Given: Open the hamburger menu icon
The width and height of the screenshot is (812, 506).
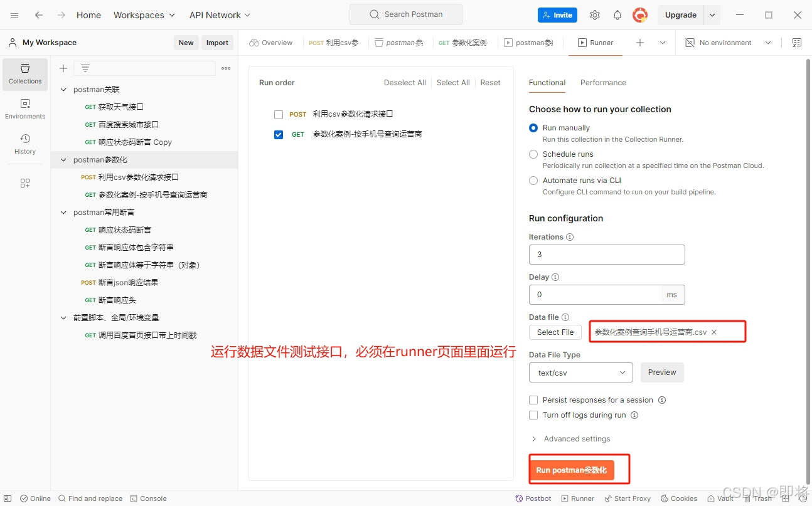Looking at the screenshot, I should point(14,15).
